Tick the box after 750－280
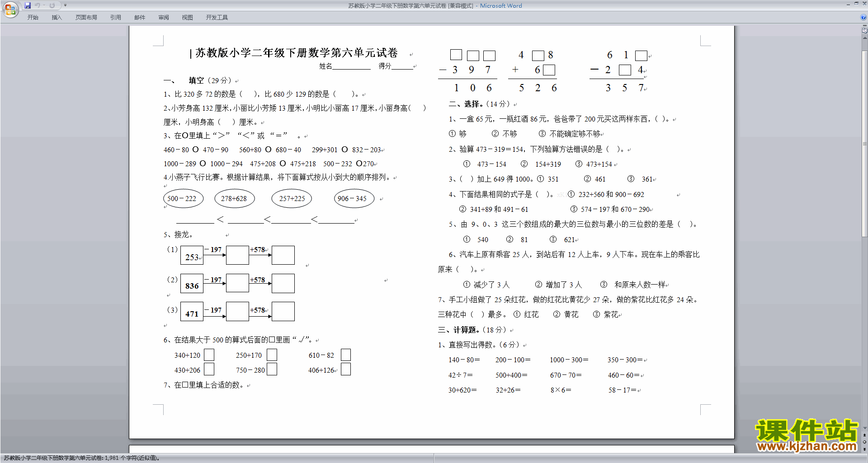 pos(272,369)
